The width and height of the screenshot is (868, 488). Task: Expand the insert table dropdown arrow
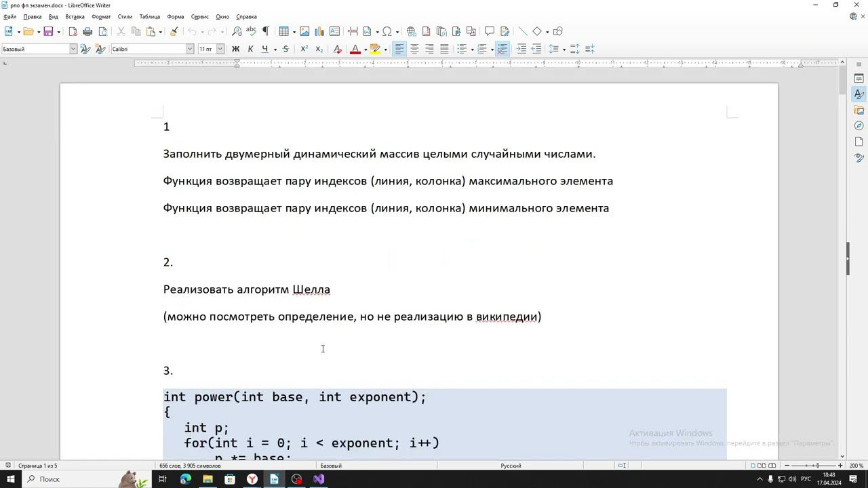[293, 32]
